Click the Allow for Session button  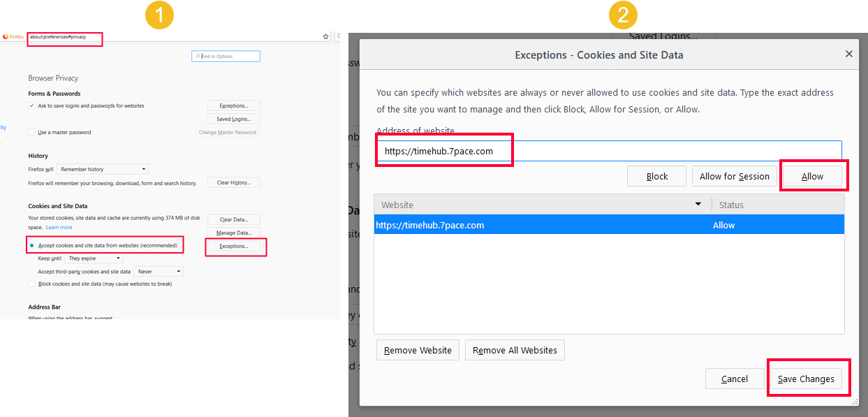point(735,176)
